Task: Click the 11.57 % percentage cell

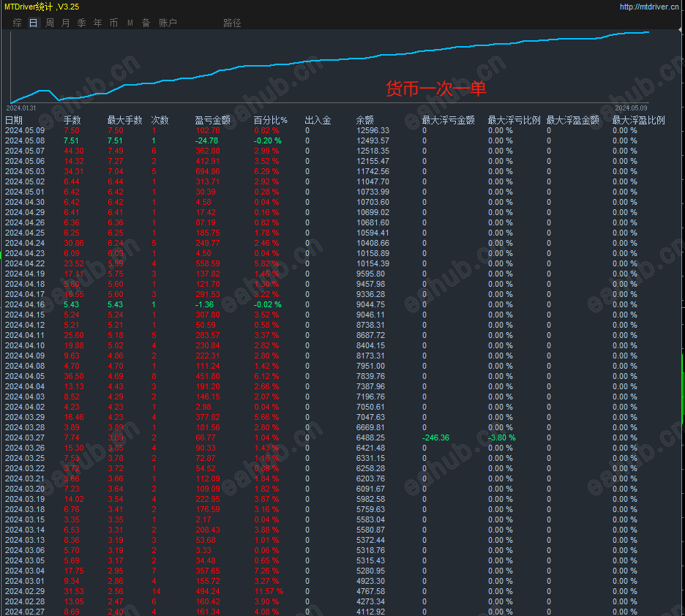Action: point(269,592)
